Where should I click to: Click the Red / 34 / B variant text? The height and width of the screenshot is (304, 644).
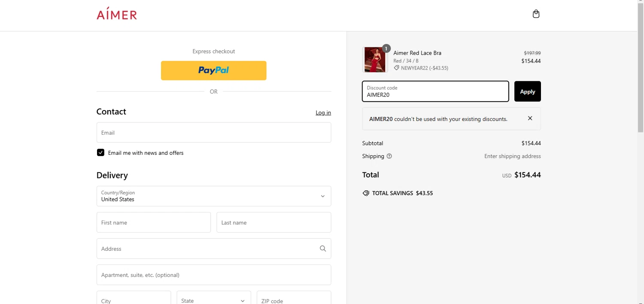pos(406,61)
